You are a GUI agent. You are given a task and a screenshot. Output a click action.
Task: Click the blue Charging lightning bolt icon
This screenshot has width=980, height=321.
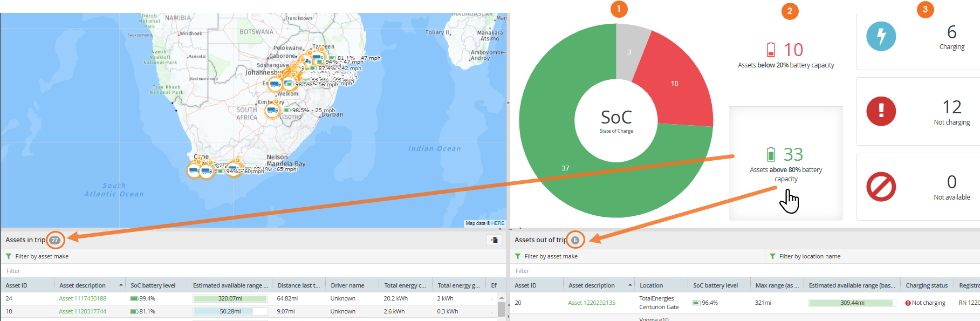point(881,36)
